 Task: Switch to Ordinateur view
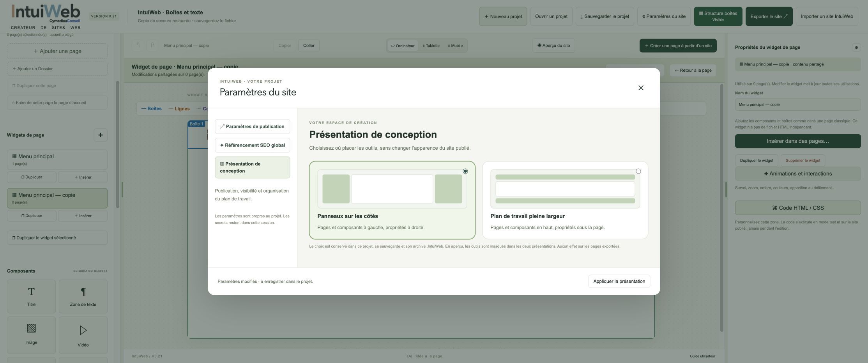pyautogui.click(x=403, y=46)
